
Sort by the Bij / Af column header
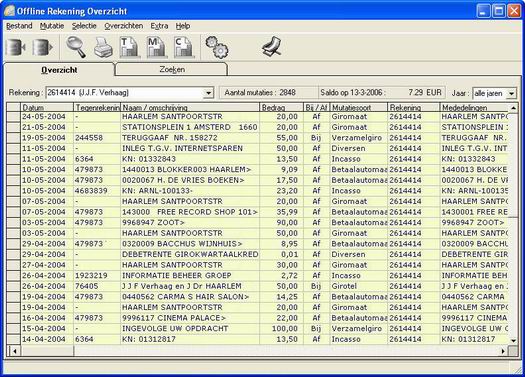[316, 107]
